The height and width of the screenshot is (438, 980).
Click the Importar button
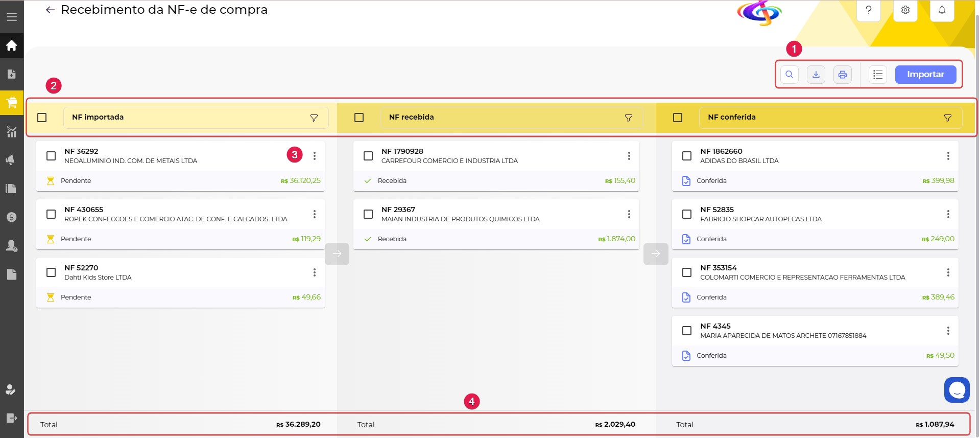(x=925, y=75)
